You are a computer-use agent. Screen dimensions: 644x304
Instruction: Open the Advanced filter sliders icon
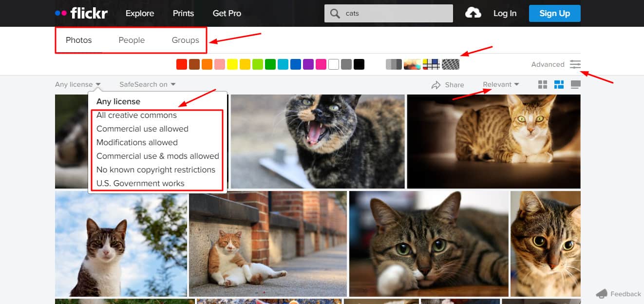tap(575, 64)
